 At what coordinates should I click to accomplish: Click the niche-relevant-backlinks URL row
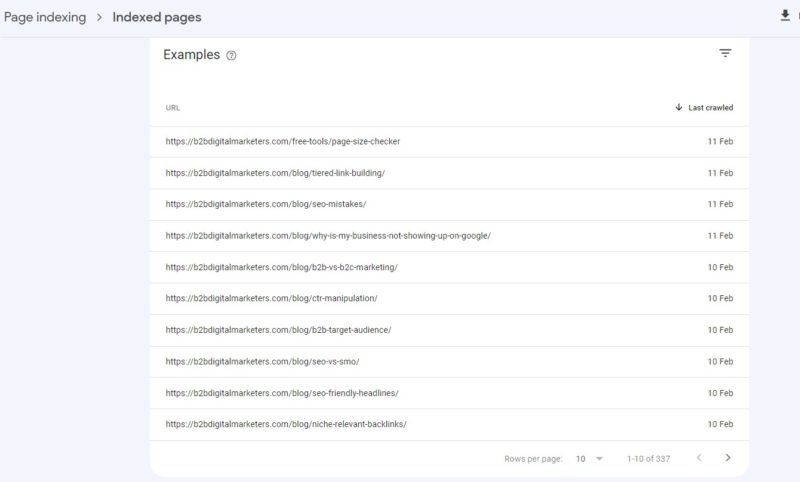(x=286, y=424)
